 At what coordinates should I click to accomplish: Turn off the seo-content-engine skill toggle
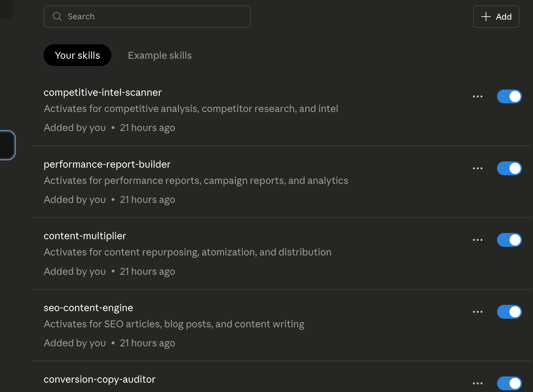(x=509, y=312)
